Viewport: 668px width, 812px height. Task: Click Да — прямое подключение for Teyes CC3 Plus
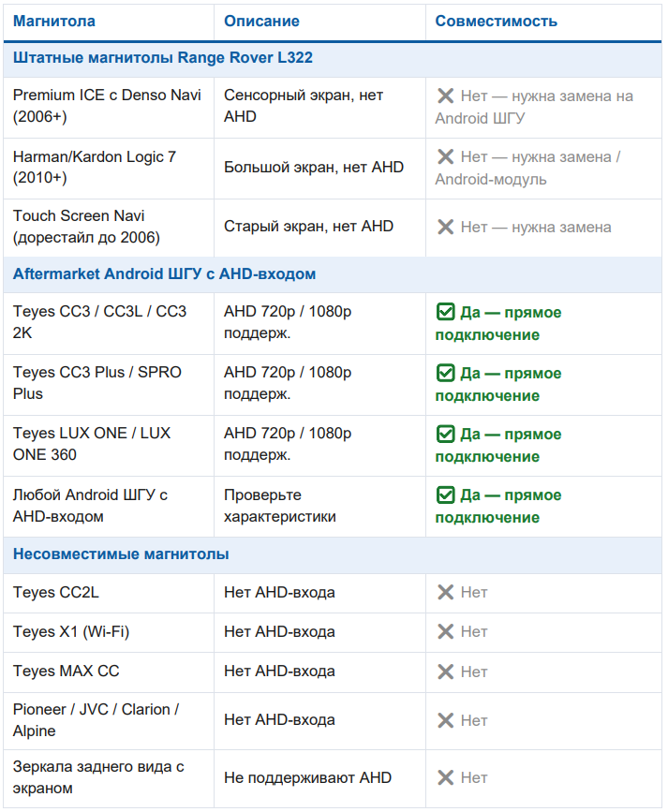point(498,384)
